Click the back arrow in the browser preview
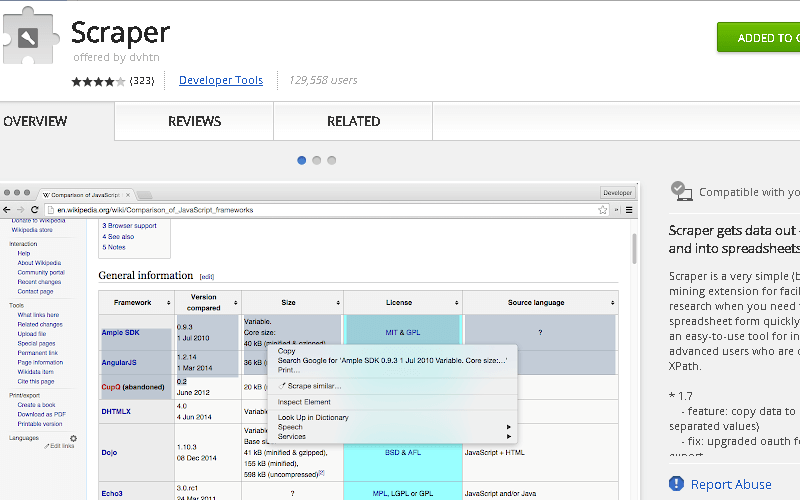Screen dimensions: 800x500 [x=7, y=210]
